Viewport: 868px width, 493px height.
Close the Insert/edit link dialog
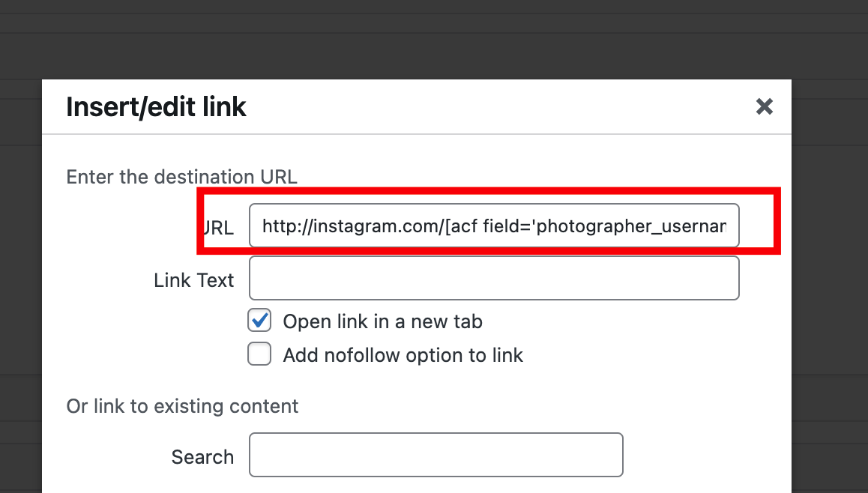pos(764,106)
